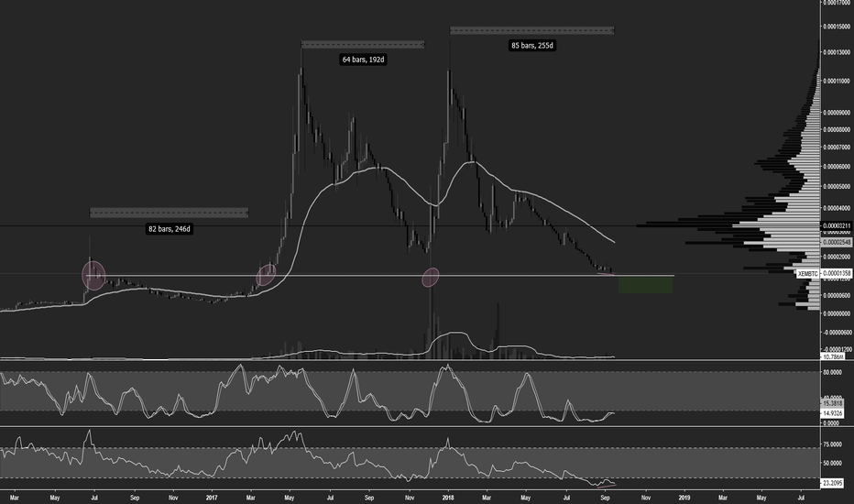Select the pink ellipse drawn near December 2017
This screenshot has height=504, width=854.
click(431, 277)
